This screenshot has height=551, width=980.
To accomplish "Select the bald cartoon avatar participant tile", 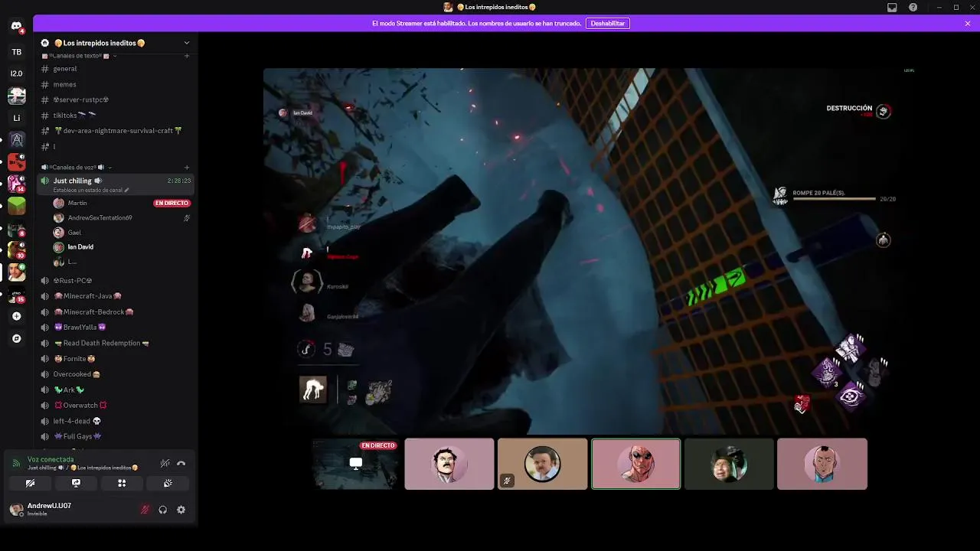I will [822, 464].
